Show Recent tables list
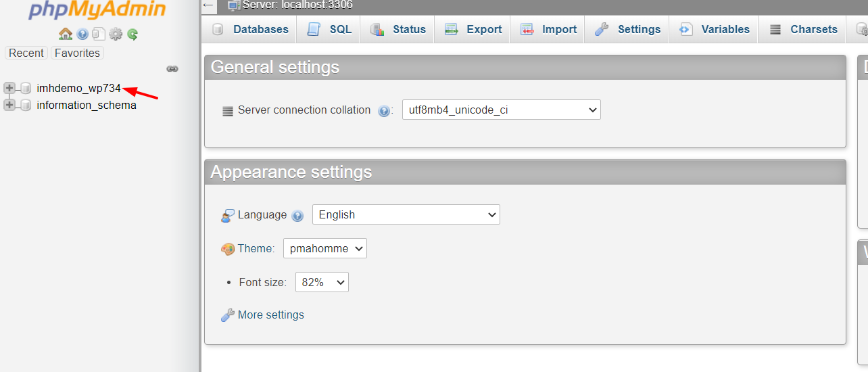Viewport: 868px width, 372px height. (26, 53)
